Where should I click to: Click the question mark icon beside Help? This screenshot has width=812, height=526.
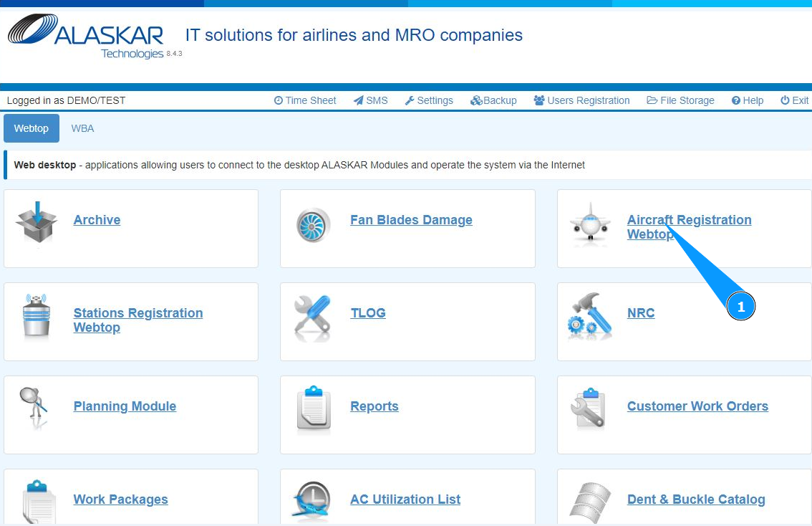pyautogui.click(x=736, y=100)
